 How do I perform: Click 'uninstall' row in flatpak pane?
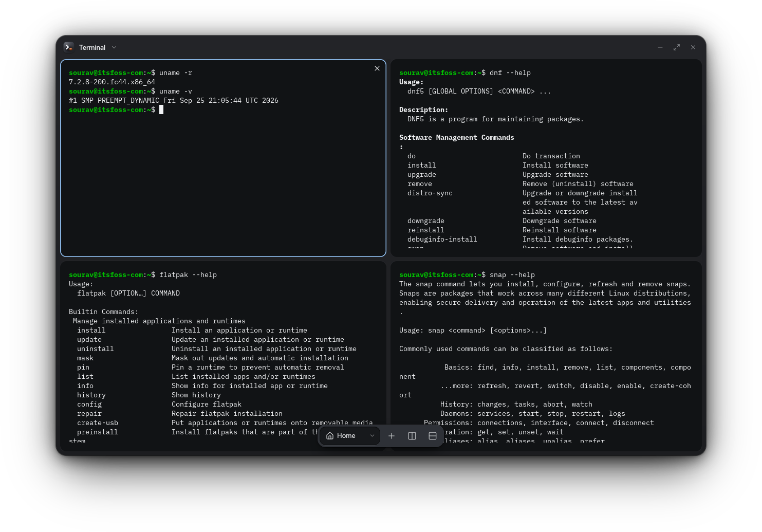217,349
